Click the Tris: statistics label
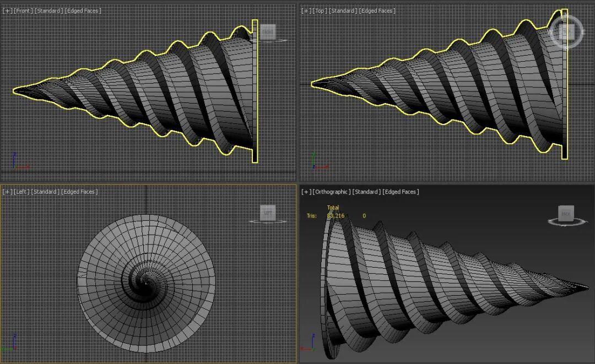Image resolution: width=595 pixels, height=364 pixels. [x=311, y=216]
